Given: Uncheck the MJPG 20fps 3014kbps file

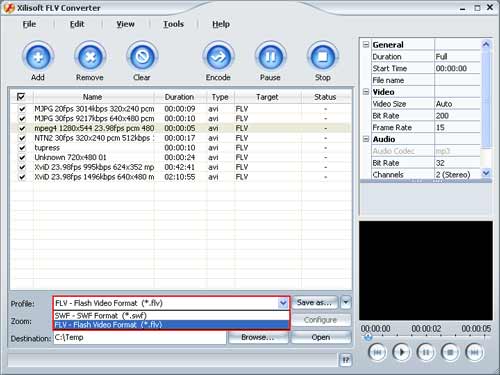Looking at the screenshot, I should click(x=22, y=109).
